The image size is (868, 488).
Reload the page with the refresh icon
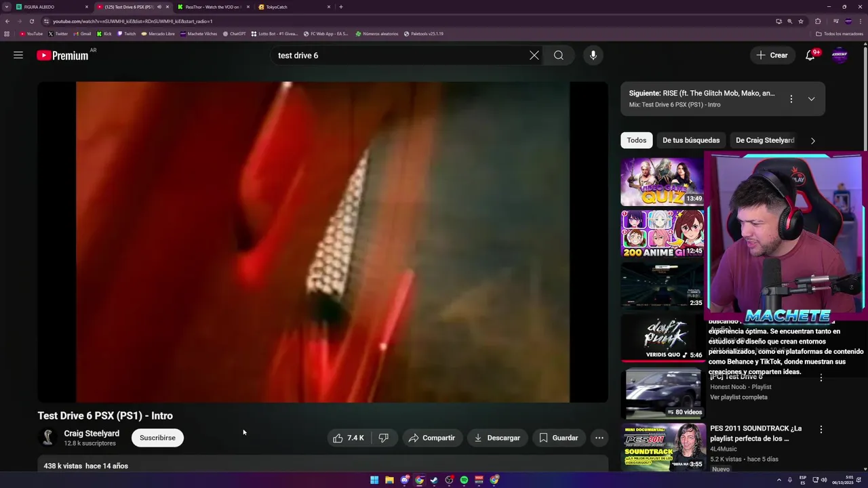(31, 21)
